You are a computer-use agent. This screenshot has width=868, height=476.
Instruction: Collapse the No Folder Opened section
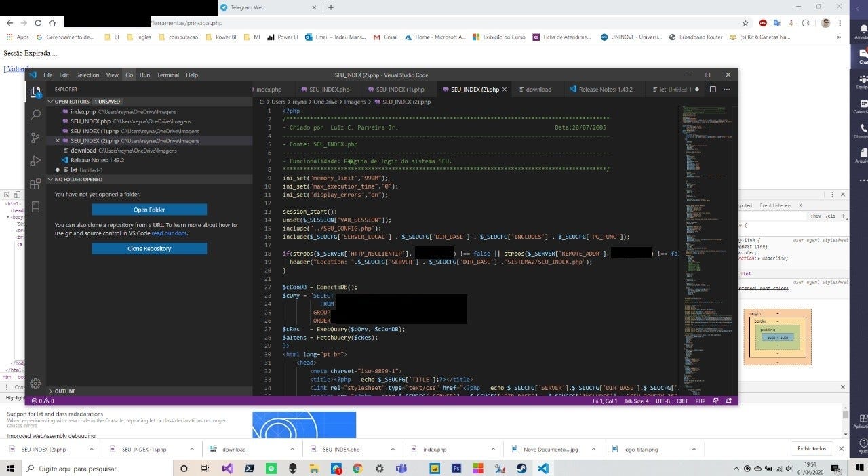coord(50,180)
